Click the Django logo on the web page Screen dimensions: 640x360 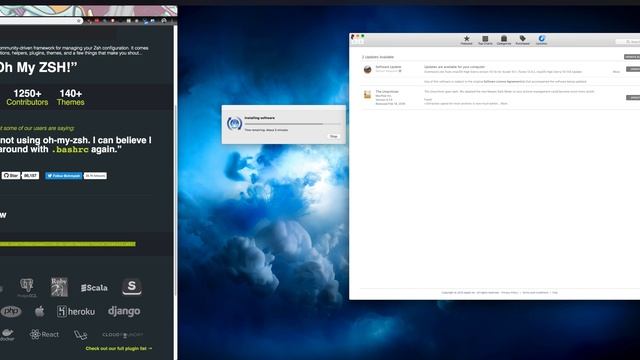pos(124,311)
